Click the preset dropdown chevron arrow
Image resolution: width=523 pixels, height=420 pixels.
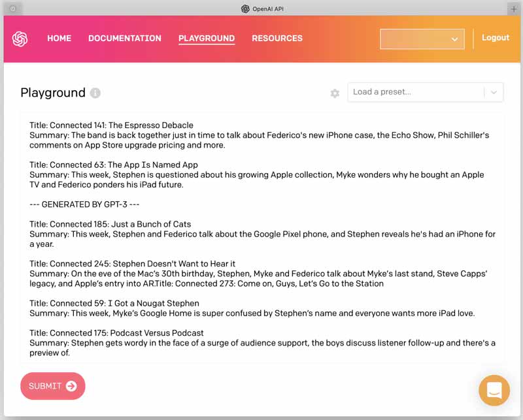point(494,92)
